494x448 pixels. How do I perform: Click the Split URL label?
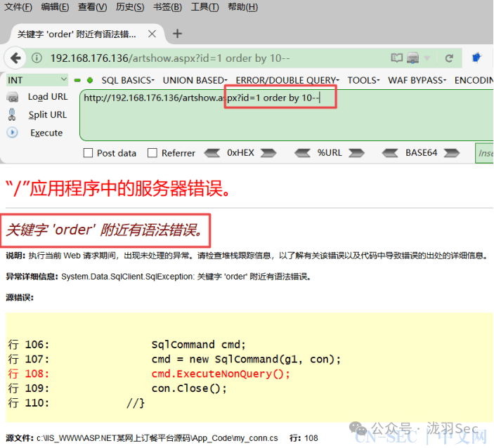click(48, 115)
